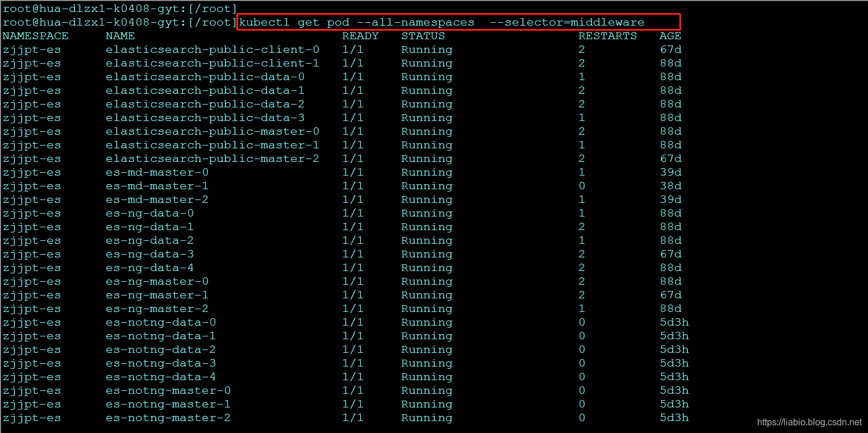Click pod name es-md-master-2
This screenshot has height=433, width=868.
tap(157, 199)
